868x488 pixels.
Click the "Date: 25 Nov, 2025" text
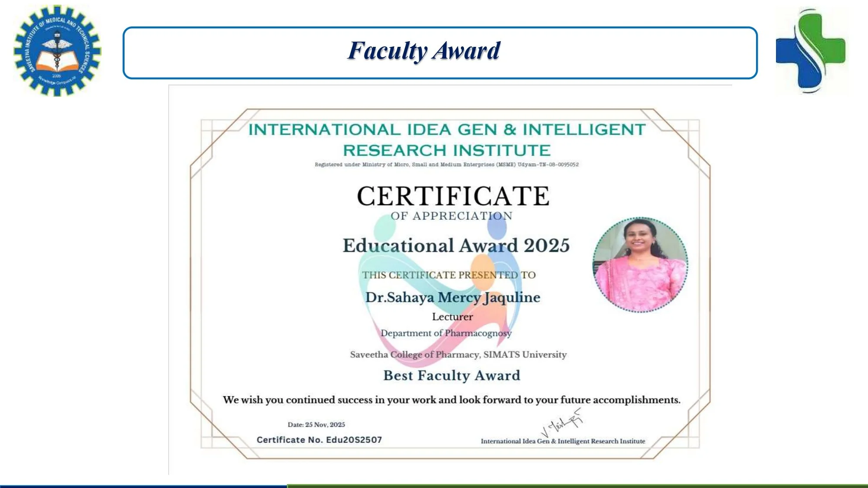coord(316,425)
